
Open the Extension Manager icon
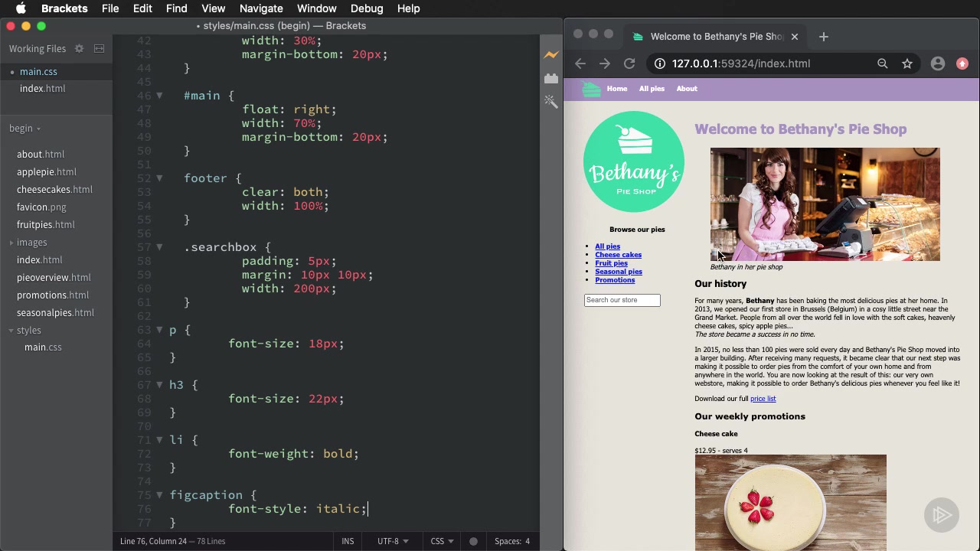[551, 78]
